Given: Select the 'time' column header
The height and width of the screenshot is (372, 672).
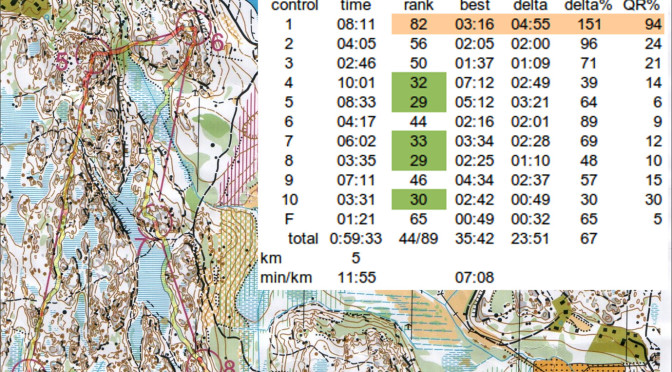Looking at the screenshot, I should tap(356, 6).
